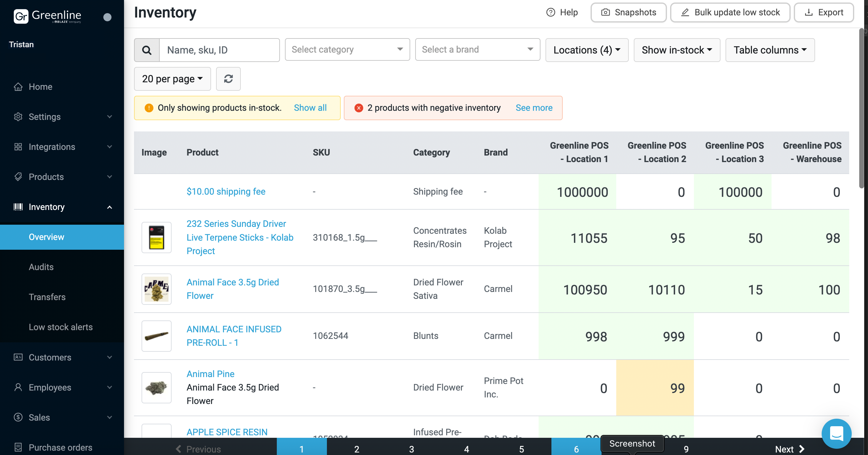Click the grey status dot beside logo
The image size is (868, 455).
(107, 17)
